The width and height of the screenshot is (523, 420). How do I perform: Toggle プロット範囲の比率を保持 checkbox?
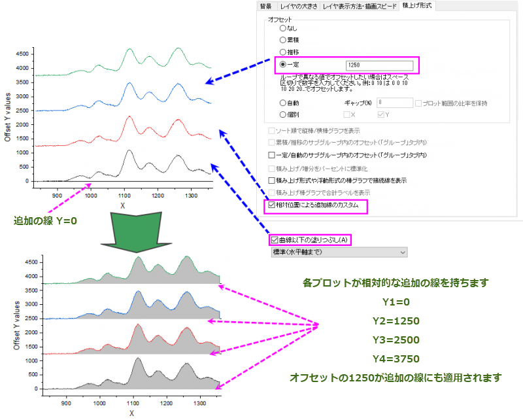tap(418, 103)
